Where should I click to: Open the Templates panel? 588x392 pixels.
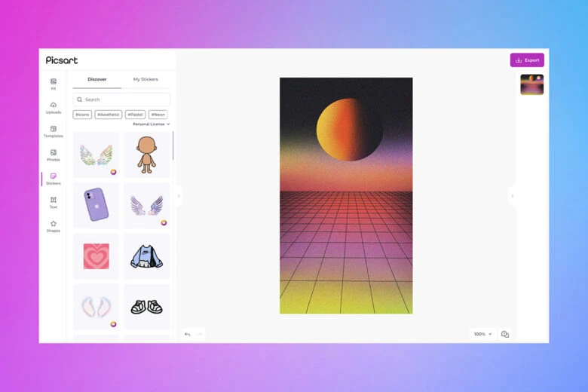click(x=53, y=131)
